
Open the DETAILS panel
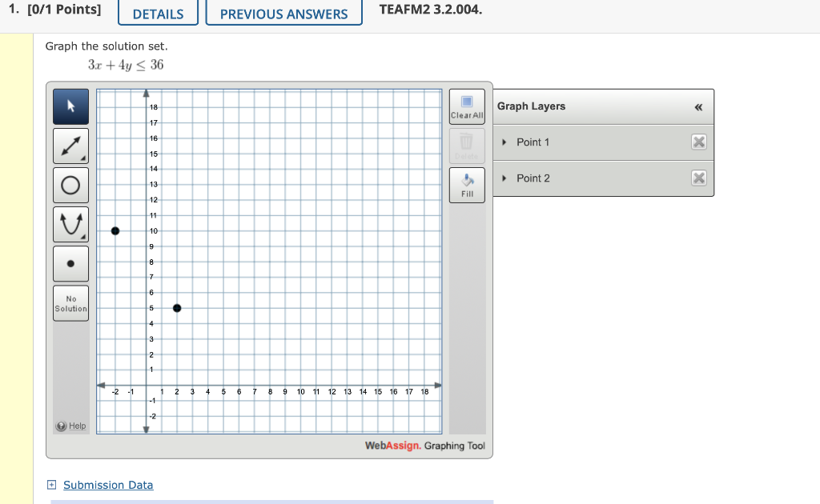tap(158, 12)
